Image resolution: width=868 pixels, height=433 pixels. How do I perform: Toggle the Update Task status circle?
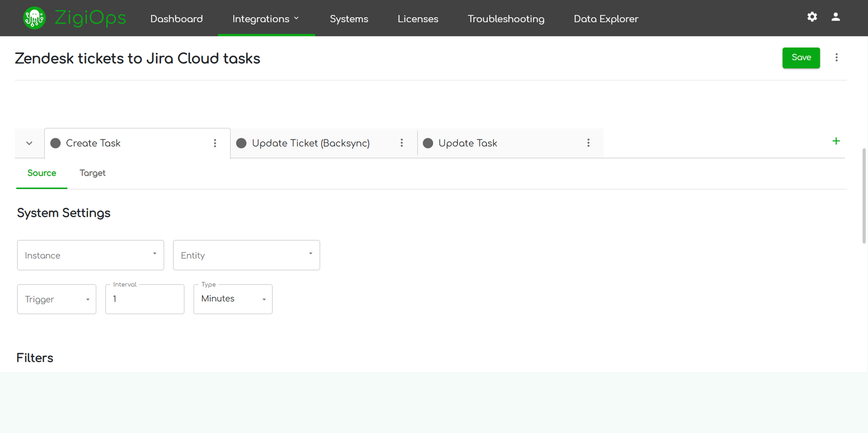428,143
